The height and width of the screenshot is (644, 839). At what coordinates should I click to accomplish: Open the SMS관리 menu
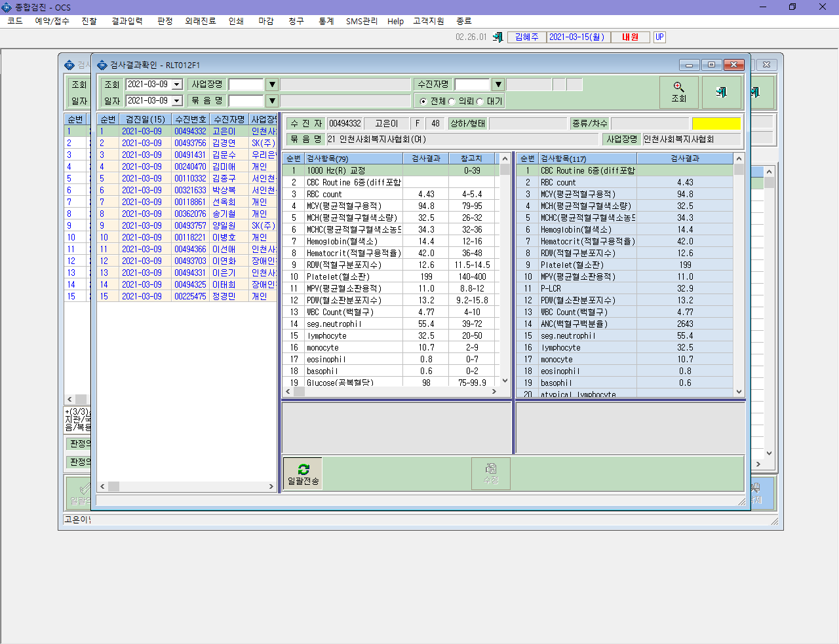[362, 21]
